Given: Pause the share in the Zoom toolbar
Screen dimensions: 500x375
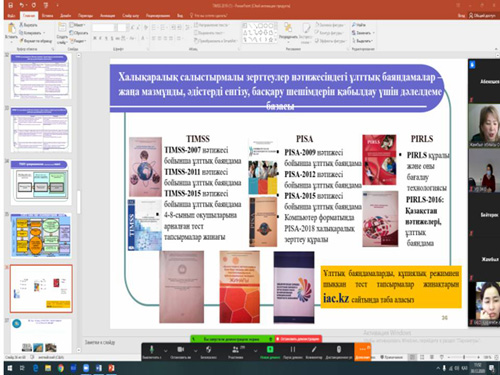Looking at the screenshot, I should 293,351.
